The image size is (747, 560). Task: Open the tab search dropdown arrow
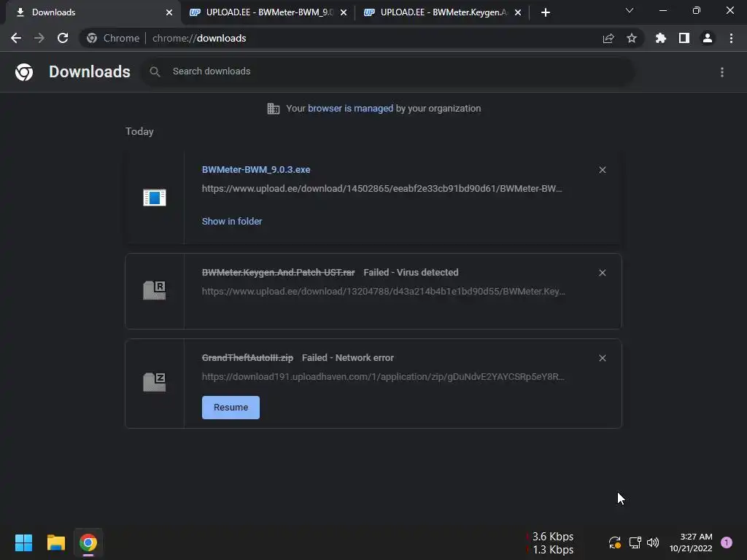click(630, 10)
